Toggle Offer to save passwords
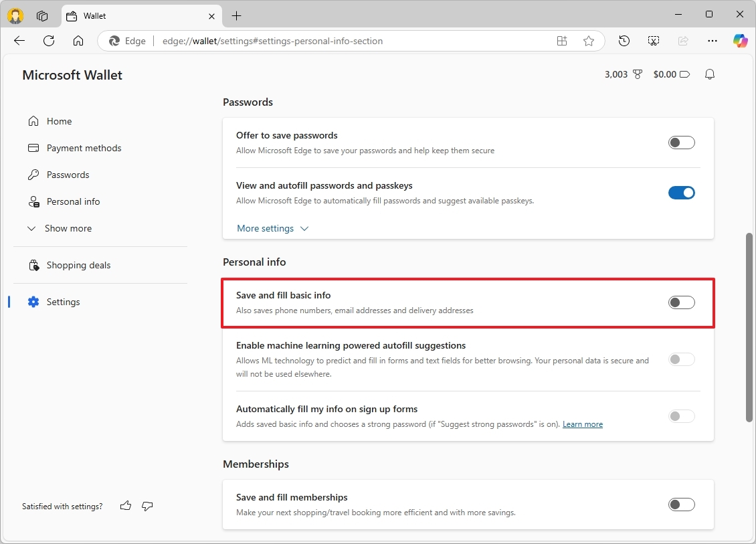Viewport: 756px width, 544px height. pyautogui.click(x=681, y=143)
